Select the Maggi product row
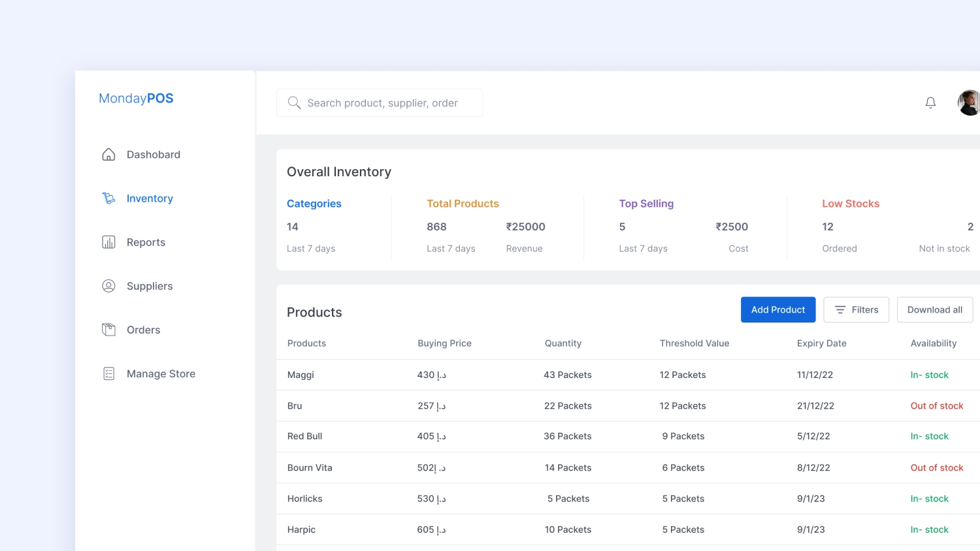Screen dimensions: 980x551 coord(301,375)
